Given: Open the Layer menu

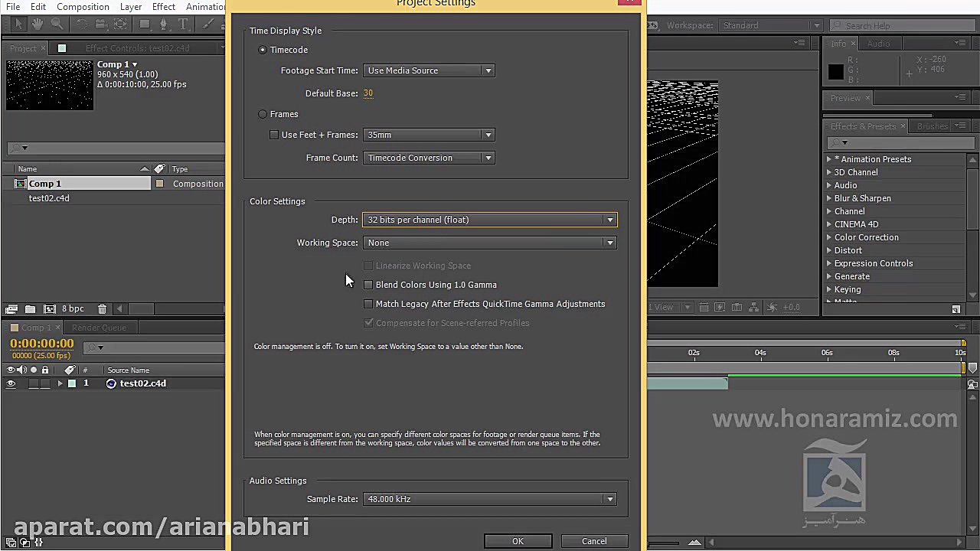Looking at the screenshot, I should point(131,7).
